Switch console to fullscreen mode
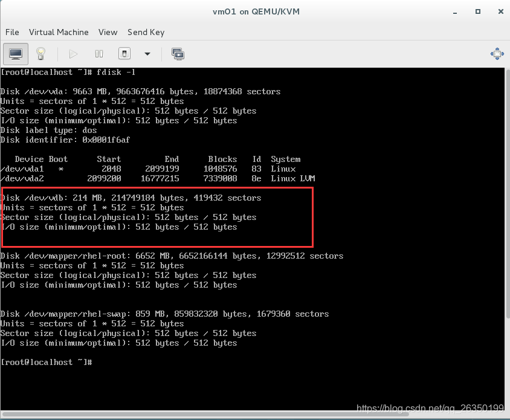 pyautogui.click(x=497, y=54)
